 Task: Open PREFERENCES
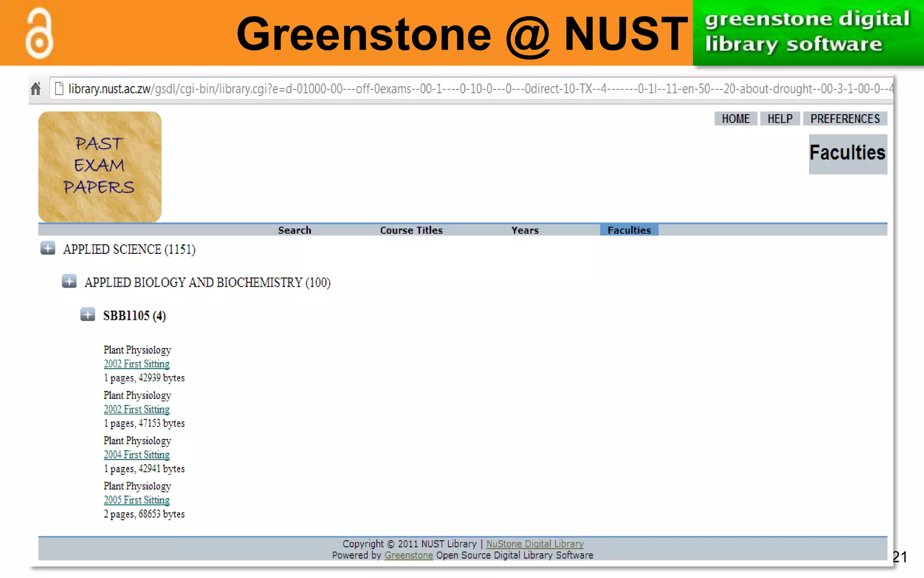[845, 119]
